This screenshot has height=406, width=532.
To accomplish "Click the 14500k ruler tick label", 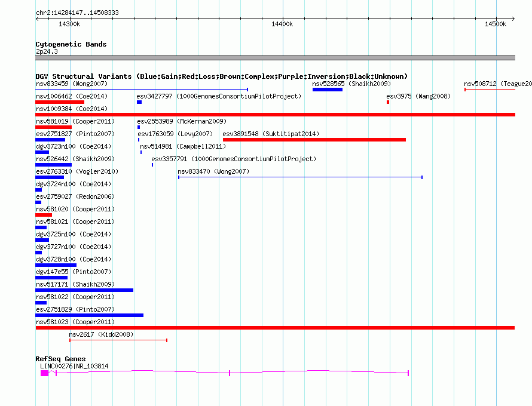I will point(496,24).
